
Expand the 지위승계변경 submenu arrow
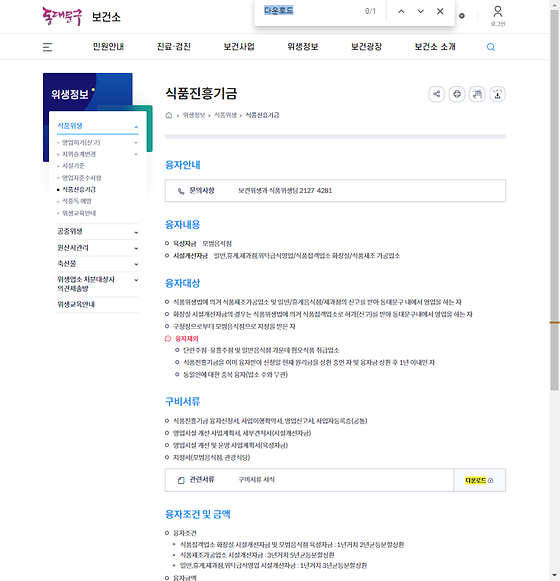(x=136, y=154)
